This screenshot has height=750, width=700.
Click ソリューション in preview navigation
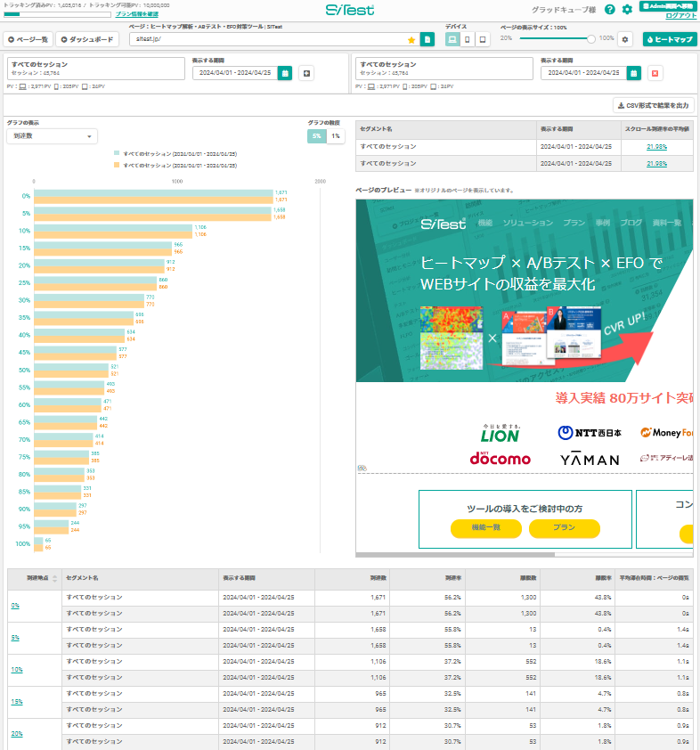click(x=528, y=223)
